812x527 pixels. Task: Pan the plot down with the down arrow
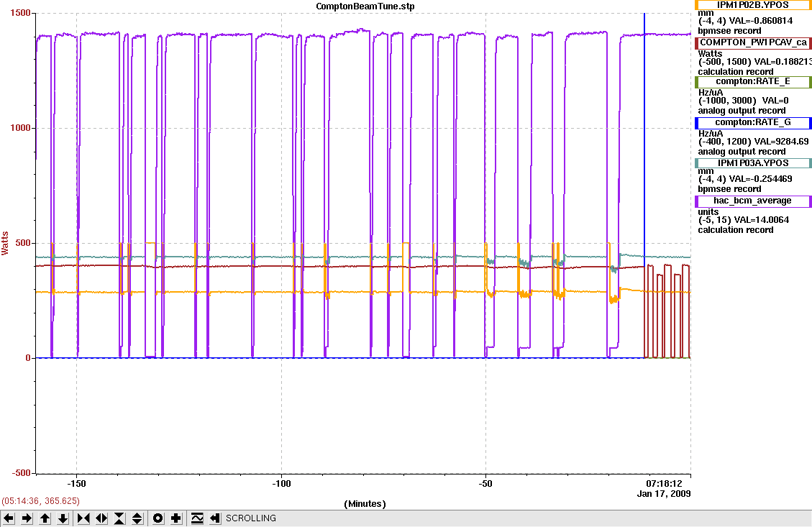click(63, 518)
